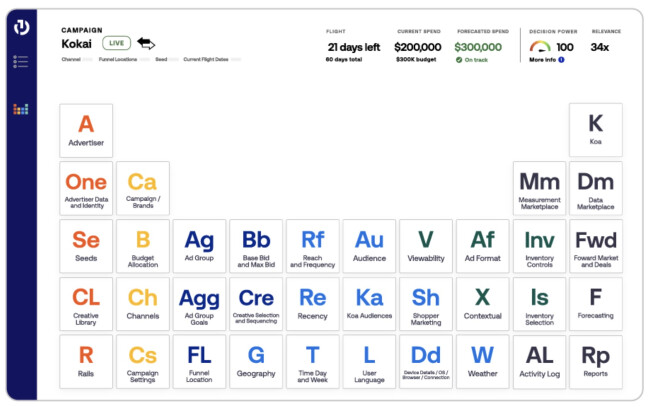This screenshot has height=407, width=650.
Task: Open the Viewability tile
Action: pos(426,246)
